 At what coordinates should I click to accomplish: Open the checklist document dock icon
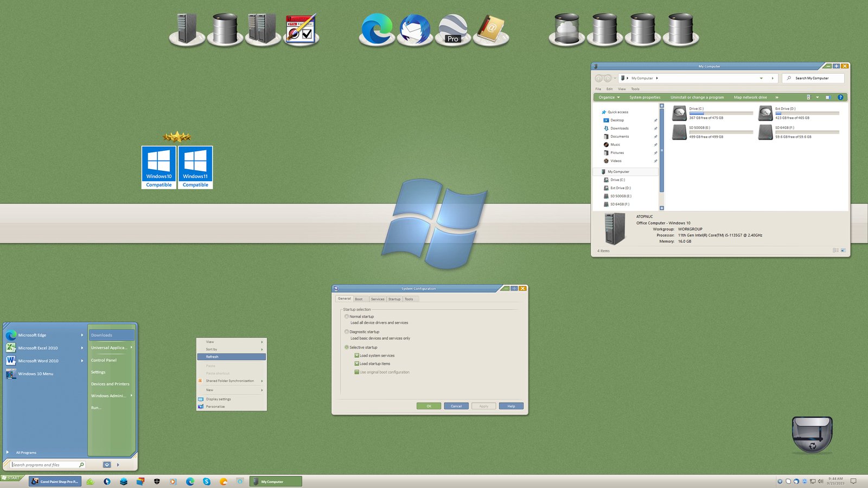(301, 29)
